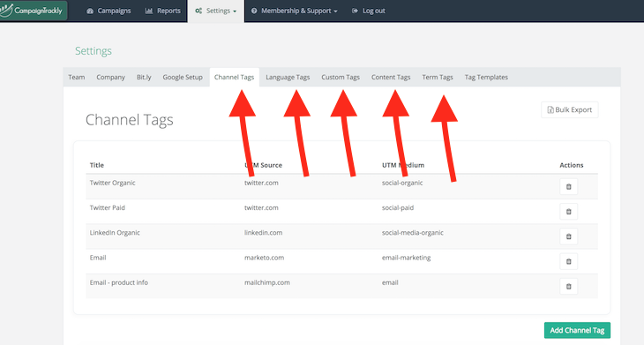The width and height of the screenshot is (644, 345).
Task: Click the Channel Tags section heading
Action: click(130, 119)
